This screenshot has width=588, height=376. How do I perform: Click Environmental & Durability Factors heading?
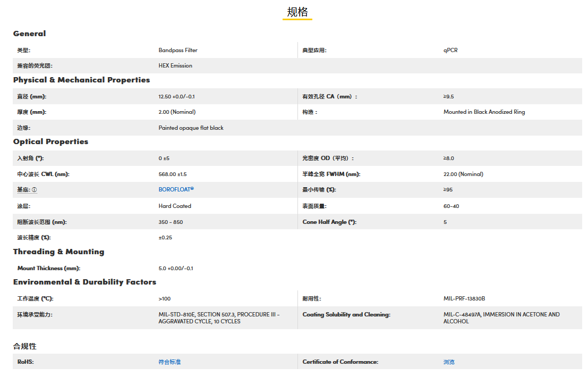84,282
